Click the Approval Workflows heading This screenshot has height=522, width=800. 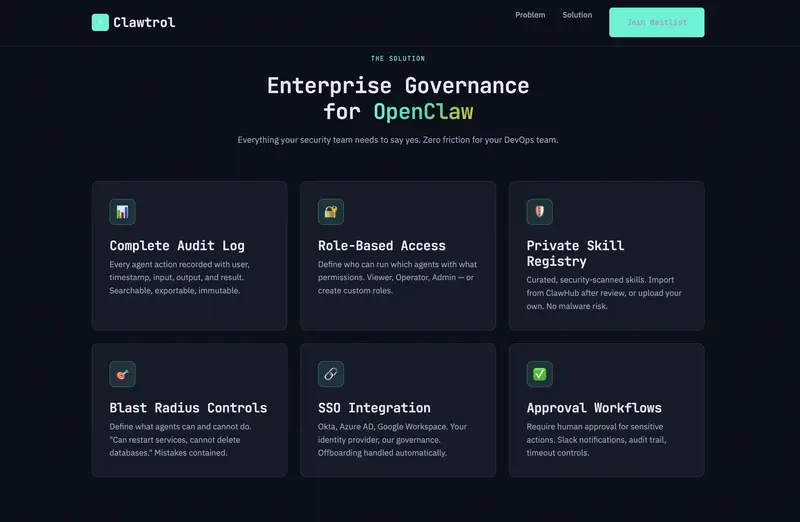pos(594,408)
